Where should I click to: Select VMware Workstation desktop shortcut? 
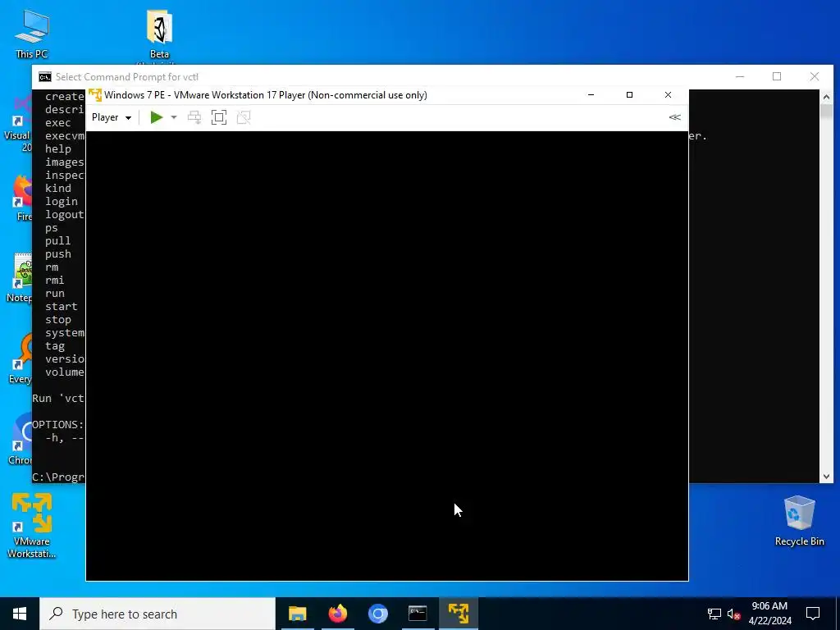(32, 526)
